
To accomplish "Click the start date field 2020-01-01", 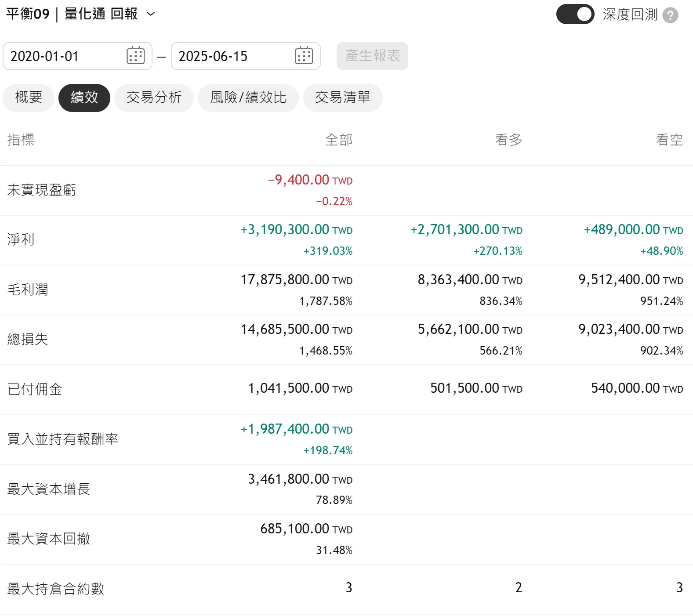I will [x=78, y=56].
